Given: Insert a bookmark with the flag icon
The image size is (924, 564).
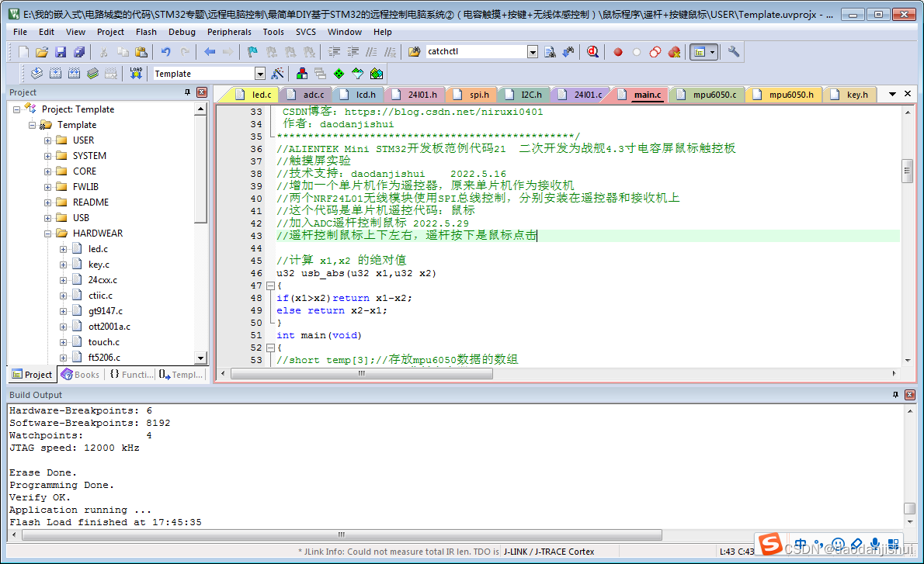Looking at the screenshot, I should pos(253,52).
